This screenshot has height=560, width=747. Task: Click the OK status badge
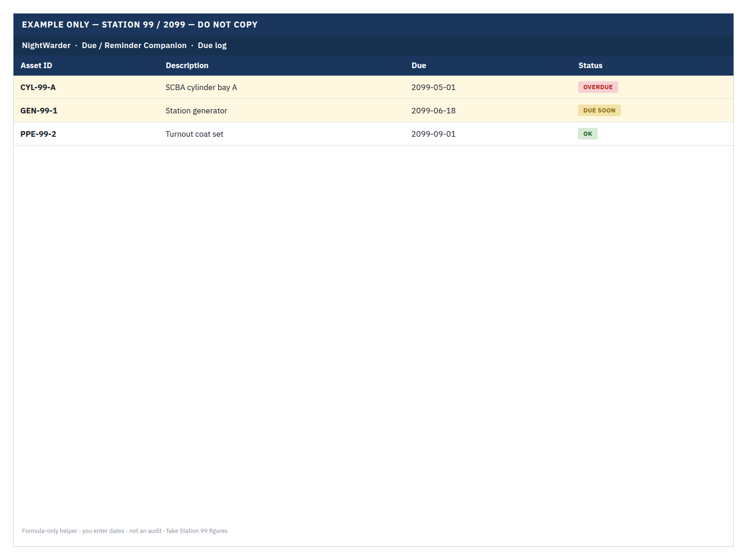click(x=588, y=134)
